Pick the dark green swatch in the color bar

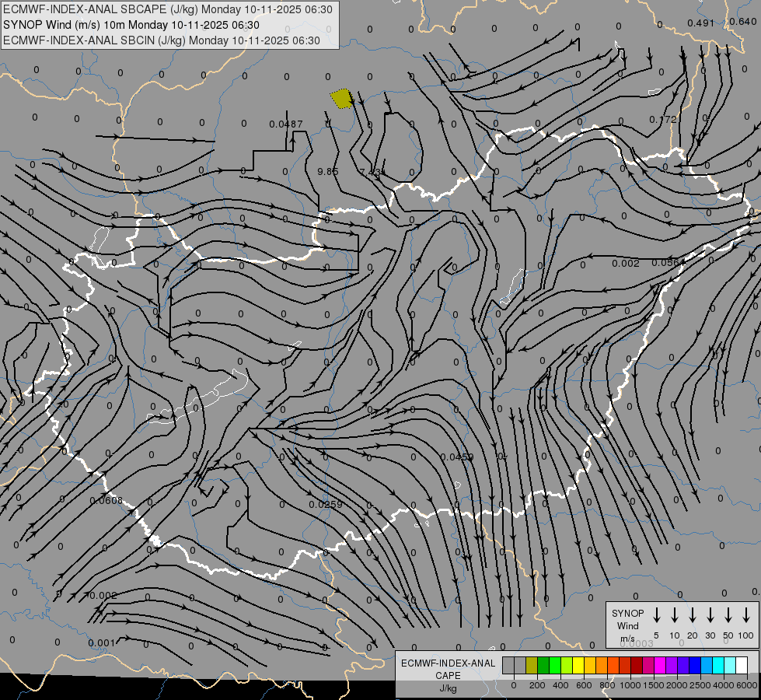pyautogui.click(x=543, y=665)
